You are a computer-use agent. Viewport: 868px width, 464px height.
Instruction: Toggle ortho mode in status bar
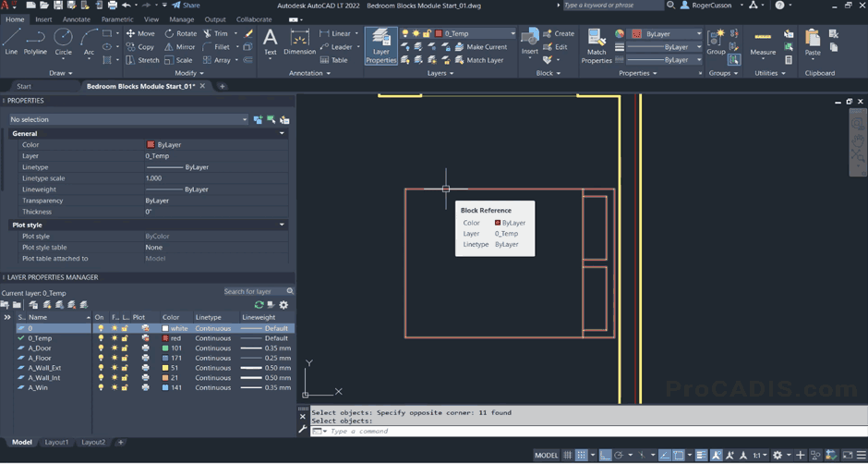click(605, 455)
